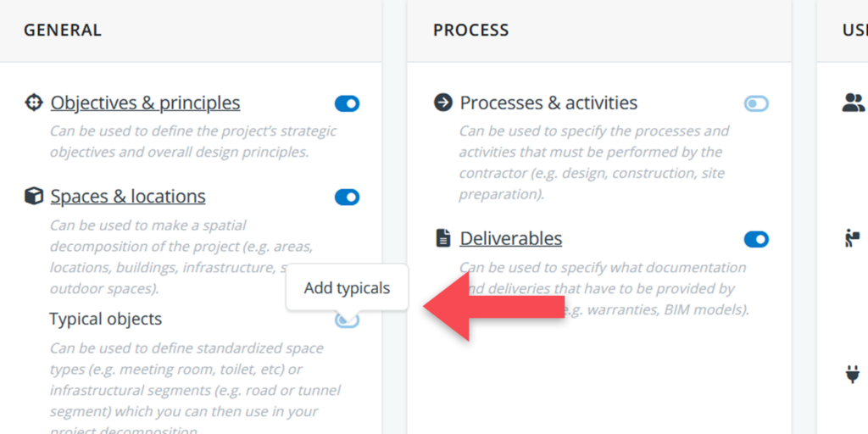This screenshot has width=868, height=434.
Task: Click the person carrying box icon
Action: coord(853,238)
